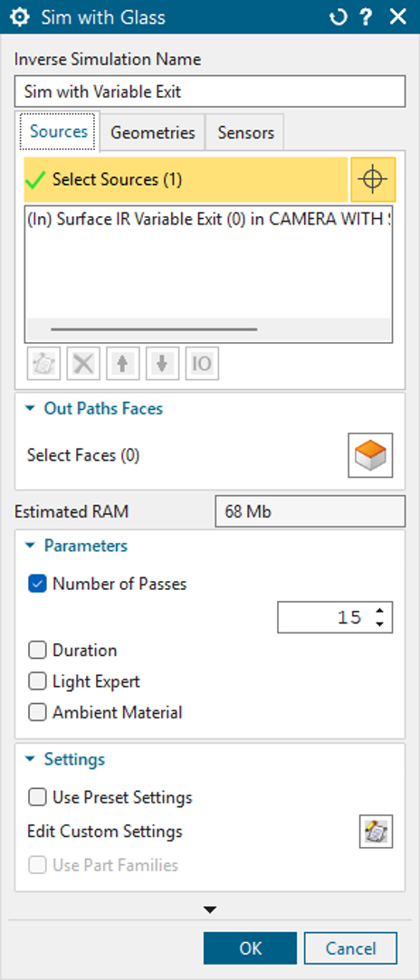This screenshot has height=980, width=420.
Task: Enable the Duration checkbox
Action: pos(37,650)
